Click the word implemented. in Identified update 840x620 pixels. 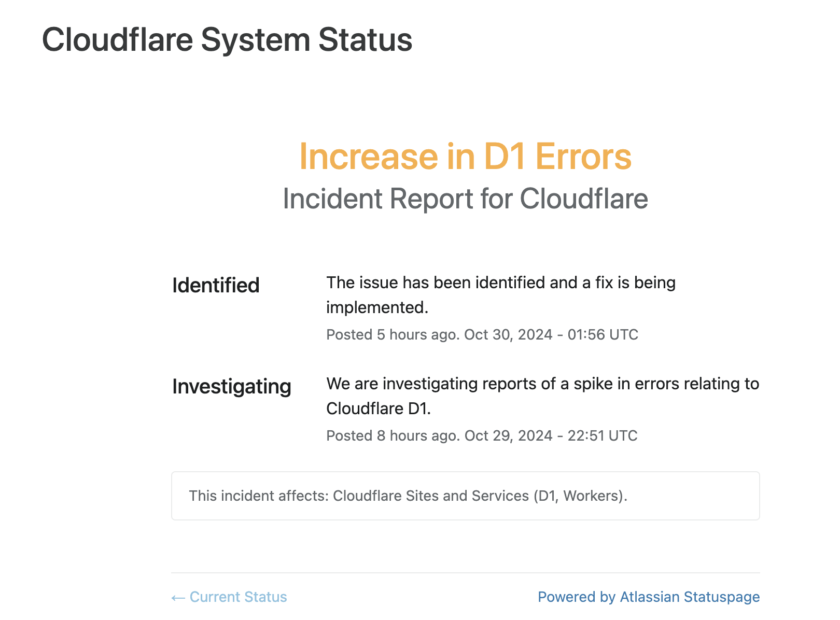click(x=377, y=308)
